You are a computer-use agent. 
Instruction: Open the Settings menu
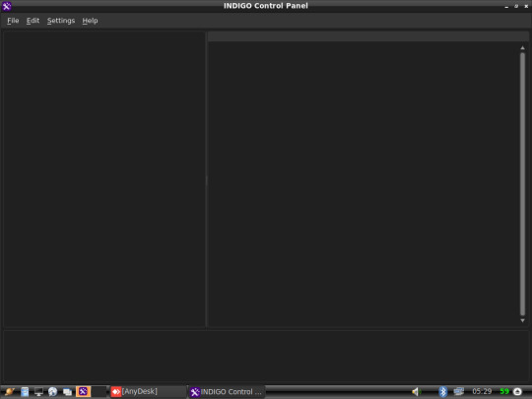tap(61, 21)
